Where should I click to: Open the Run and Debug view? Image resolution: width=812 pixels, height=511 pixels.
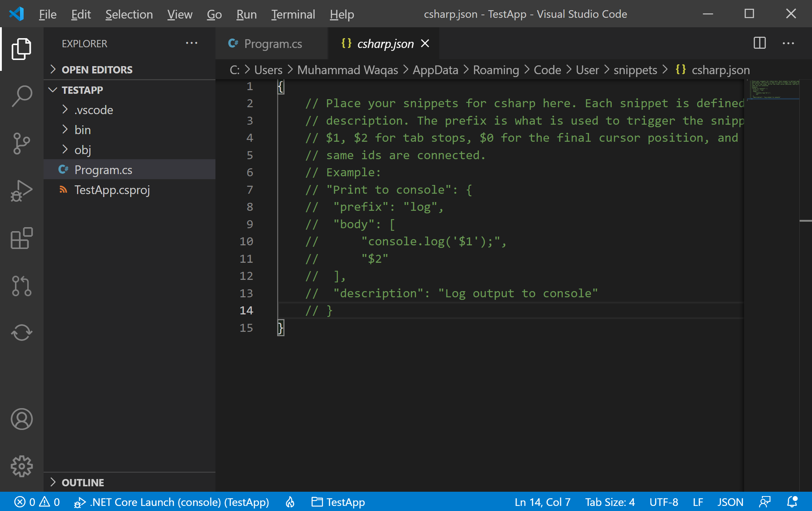(x=22, y=191)
